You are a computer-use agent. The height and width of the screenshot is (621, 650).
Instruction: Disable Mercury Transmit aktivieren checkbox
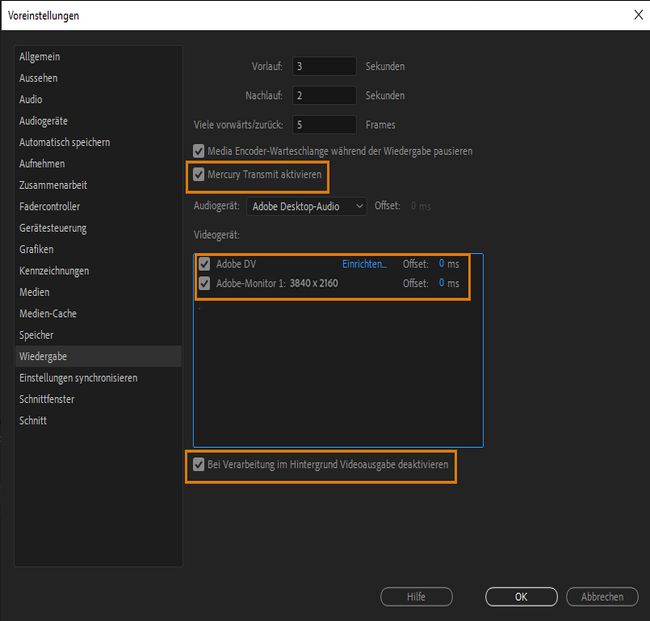(x=199, y=175)
